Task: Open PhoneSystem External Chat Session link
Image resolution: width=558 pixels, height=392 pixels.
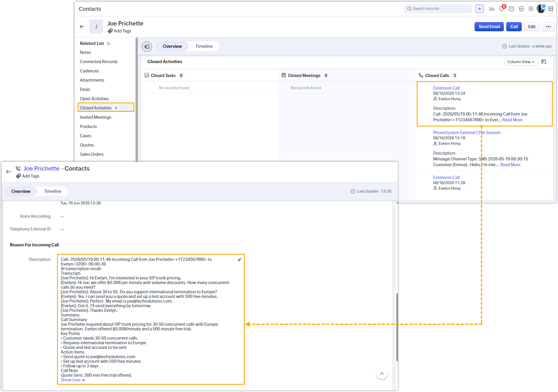Action: point(467,133)
